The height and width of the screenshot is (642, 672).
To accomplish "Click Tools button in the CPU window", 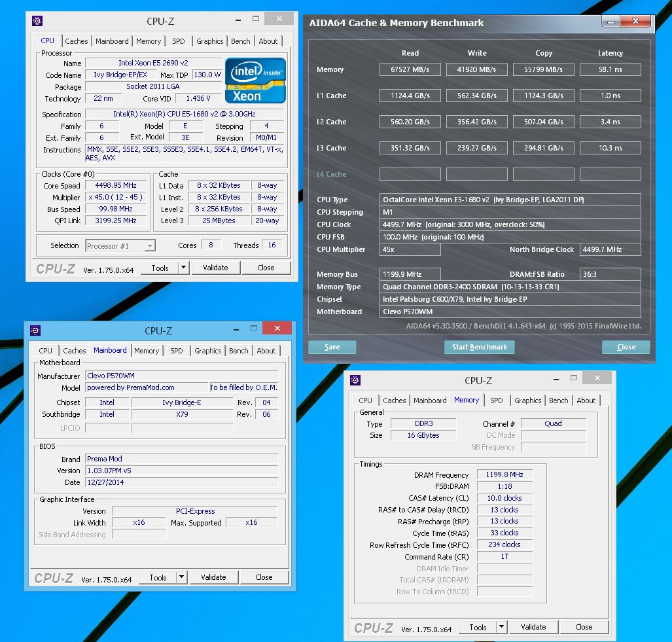I will 160,268.
